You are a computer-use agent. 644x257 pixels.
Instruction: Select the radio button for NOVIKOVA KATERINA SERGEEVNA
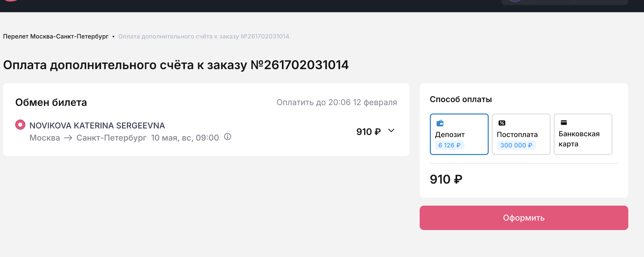pyautogui.click(x=20, y=125)
